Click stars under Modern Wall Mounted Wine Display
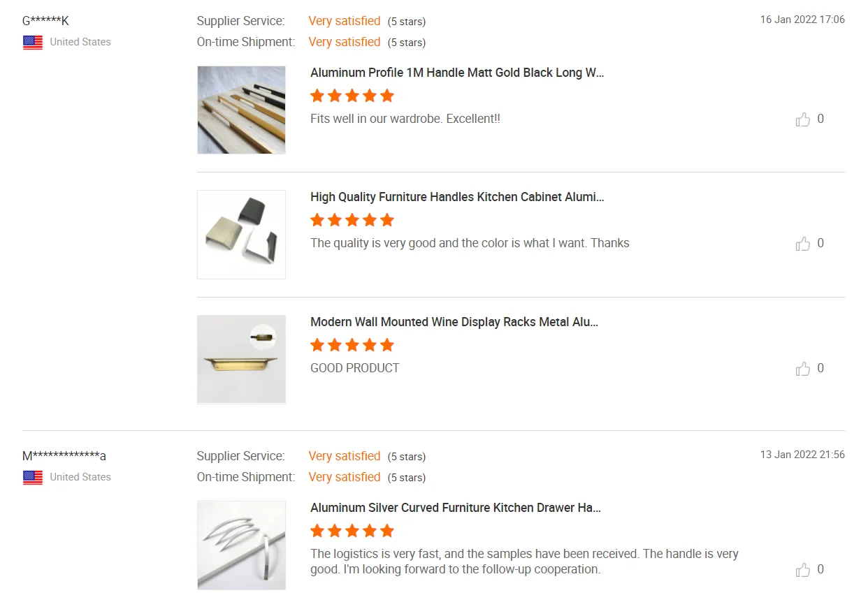Image resolution: width=868 pixels, height=609 pixels. (352, 345)
